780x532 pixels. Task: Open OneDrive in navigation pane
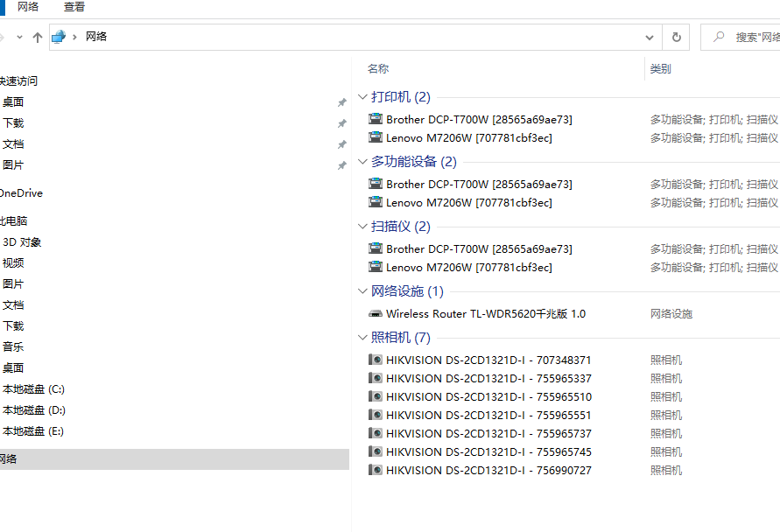tap(21, 192)
